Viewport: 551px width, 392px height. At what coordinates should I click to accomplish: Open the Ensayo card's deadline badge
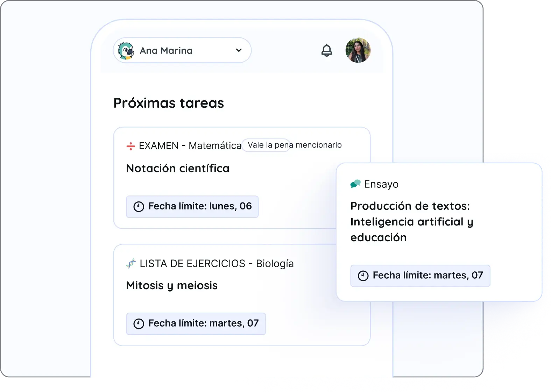(x=420, y=276)
